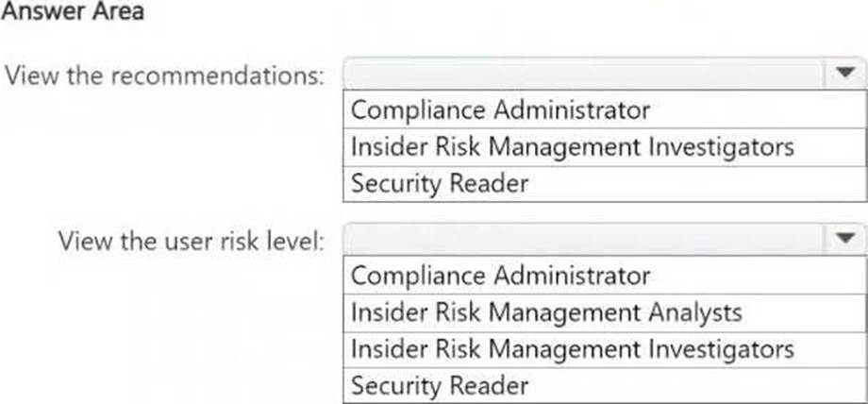Viewport: 868px width, 404px height.
Task: Click the "View the recommendations:" label
Action: [x=164, y=75]
